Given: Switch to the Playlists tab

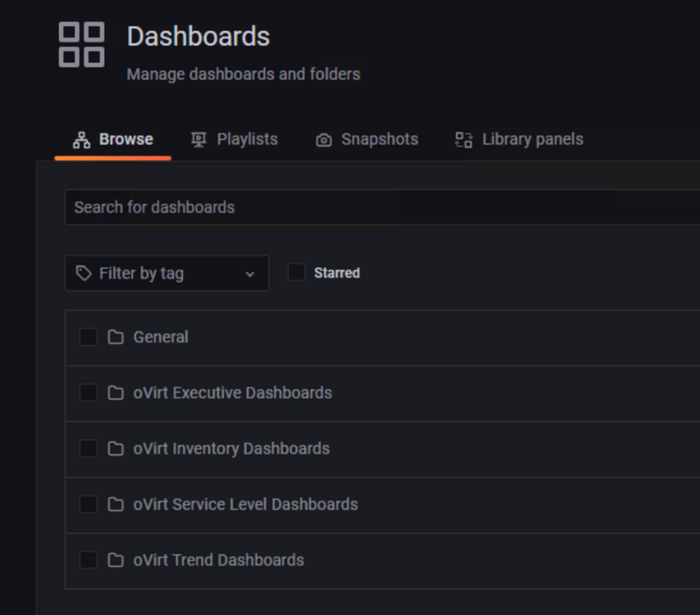Looking at the screenshot, I should [234, 140].
